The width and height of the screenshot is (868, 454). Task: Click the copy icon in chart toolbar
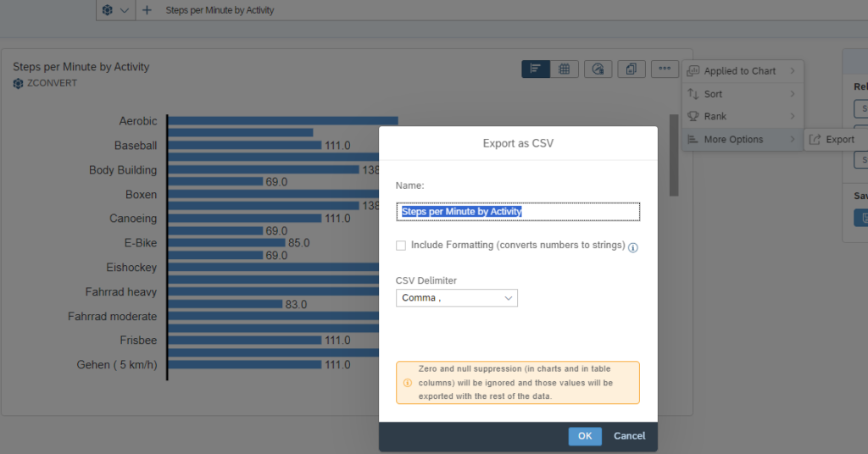(x=631, y=69)
